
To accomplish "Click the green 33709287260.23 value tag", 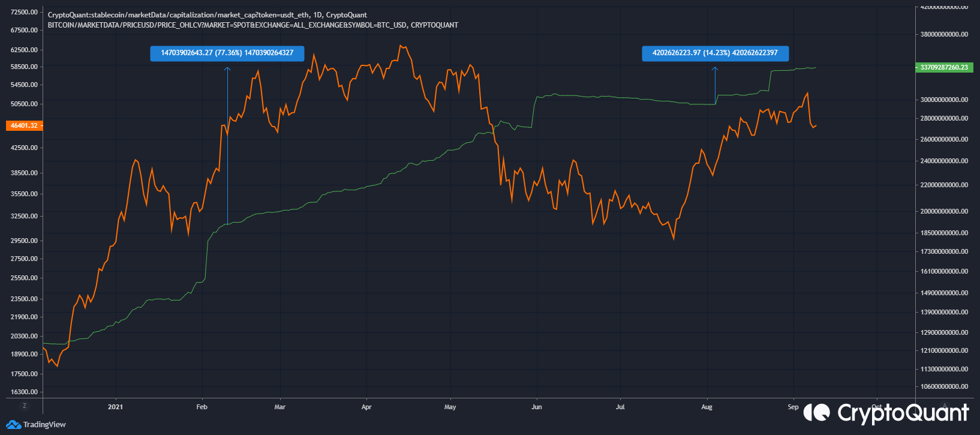I will [944, 68].
